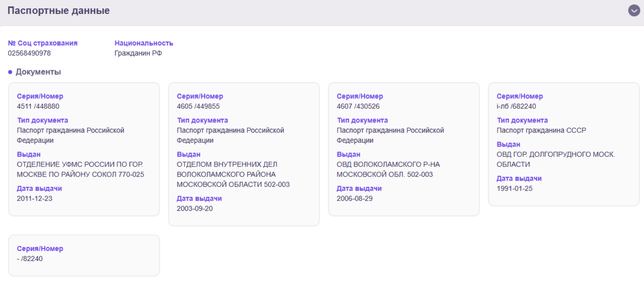644x288 pixels.
Task: Click issuer text ОВД ВОЛОКОЛАМСКОГО Р-НА
Action: [x=388, y=164]
